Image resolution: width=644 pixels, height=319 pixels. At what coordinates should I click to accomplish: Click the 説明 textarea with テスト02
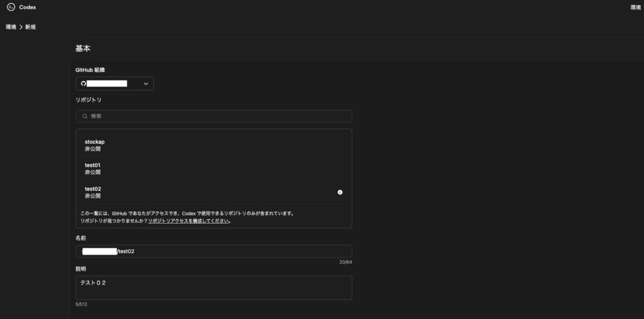click(x=214, y=288)
